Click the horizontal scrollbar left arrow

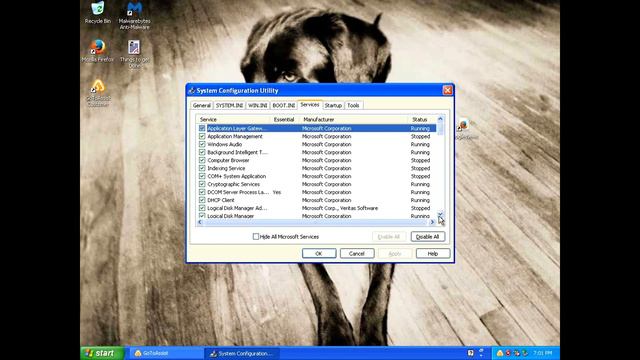pos(200,222)
